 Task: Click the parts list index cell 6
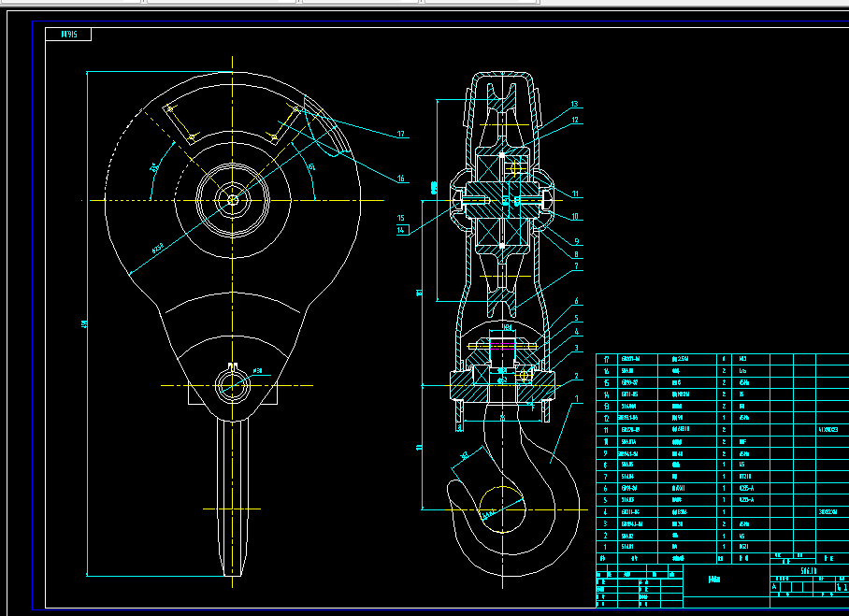coord(607,488)
